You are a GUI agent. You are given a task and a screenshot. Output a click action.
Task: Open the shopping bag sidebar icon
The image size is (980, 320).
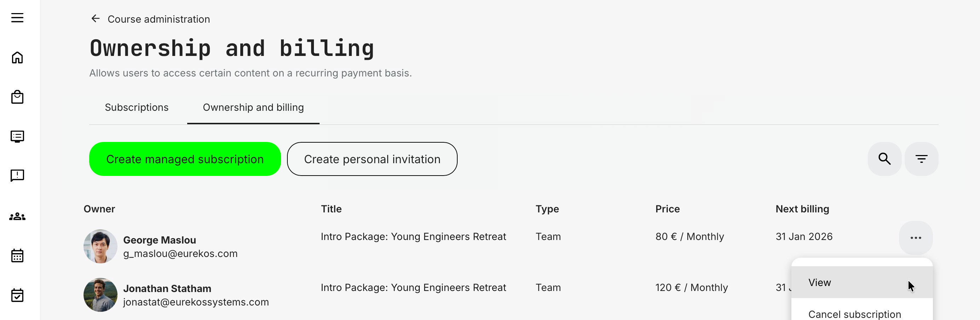pos(17,97)
